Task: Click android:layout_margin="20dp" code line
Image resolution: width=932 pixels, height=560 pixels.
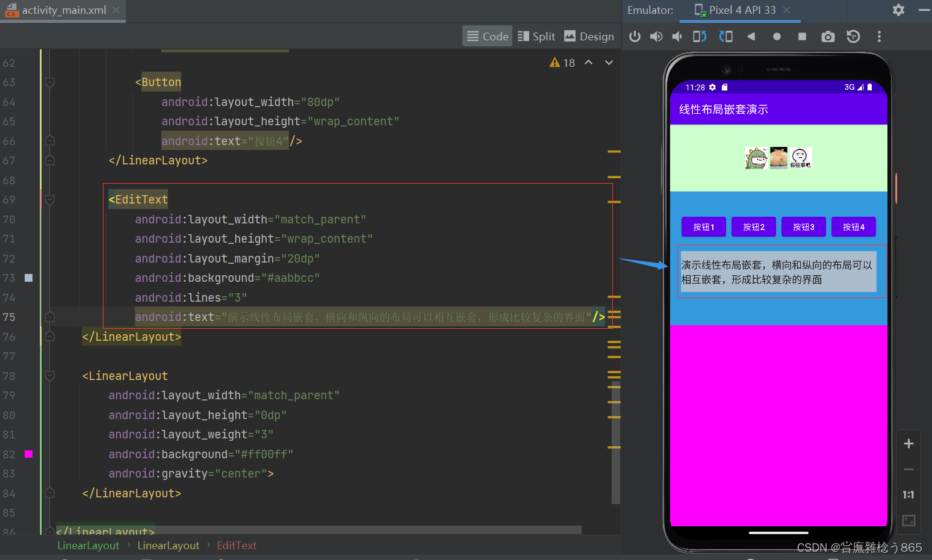Action: coord(228,258)
